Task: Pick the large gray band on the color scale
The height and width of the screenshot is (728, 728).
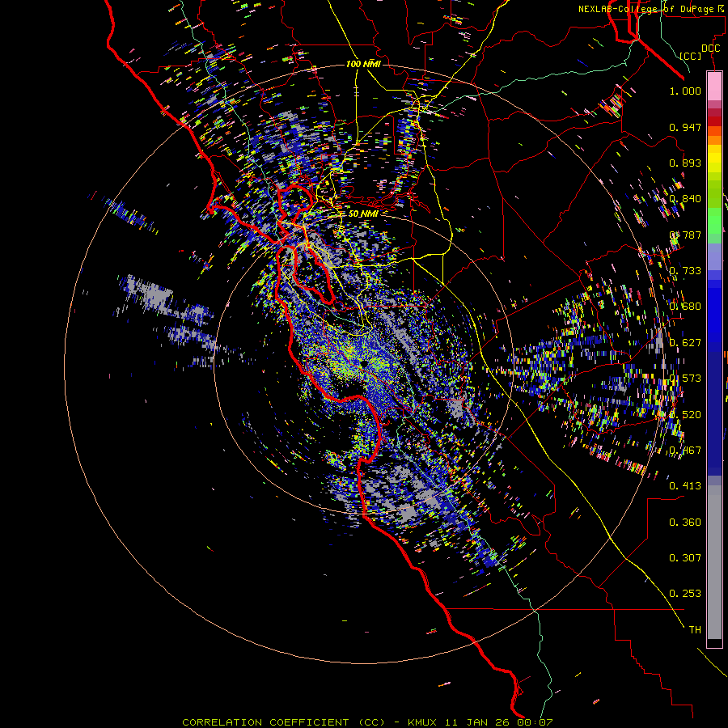Action: 714,562
